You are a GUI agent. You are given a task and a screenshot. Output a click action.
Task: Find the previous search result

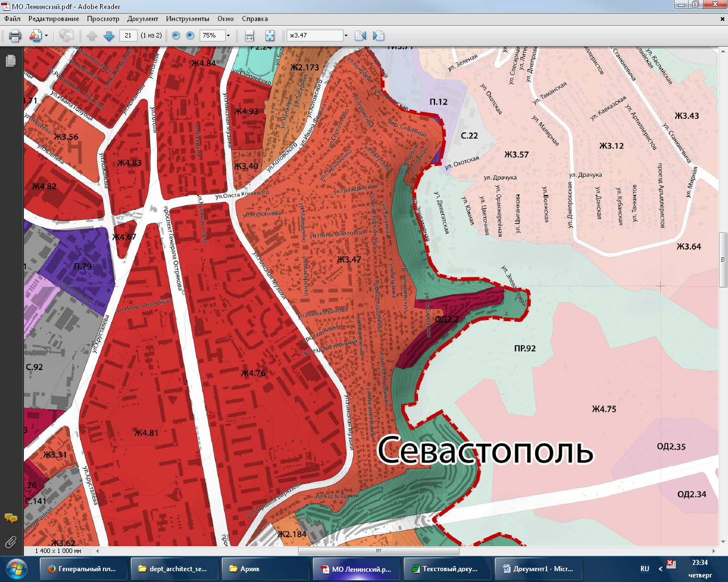tap(360, 36)
